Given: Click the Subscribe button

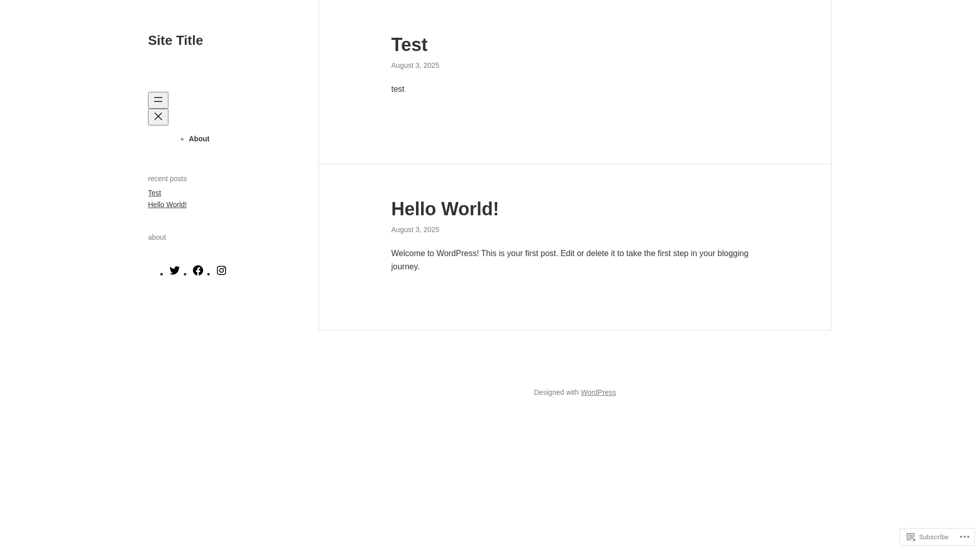Looking at the screenshot, I should tap(927, 537).
